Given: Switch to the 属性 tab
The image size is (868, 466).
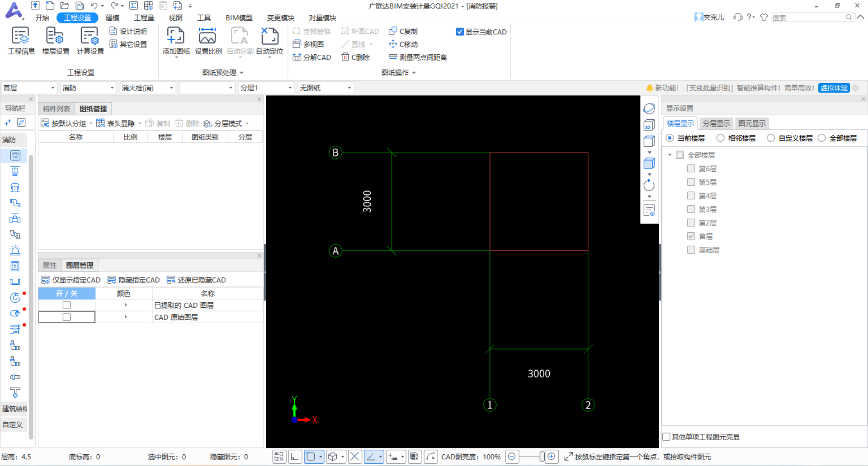Looking at the screenshot, I should (50, 265).
